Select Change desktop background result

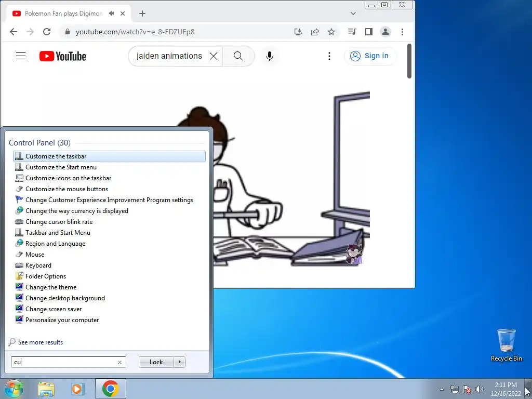point(109,298)
